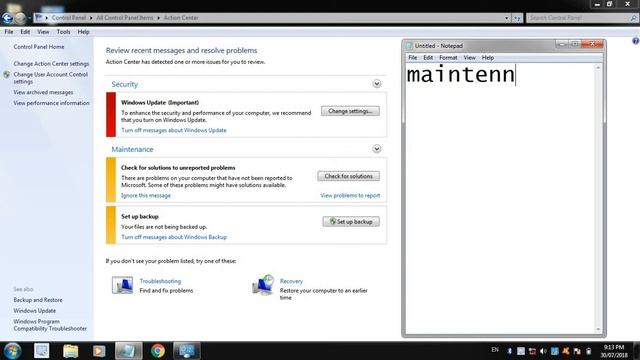The width and height of the screenshot is (640, 360).
Task: Click the battery power tray icon
Action: (x=588, y=351)
